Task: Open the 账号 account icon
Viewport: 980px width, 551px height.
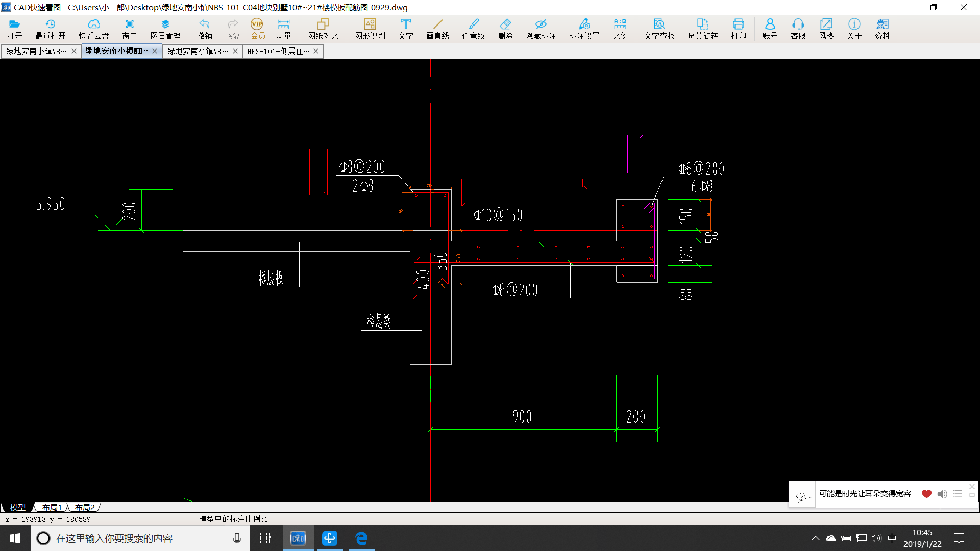Action: pos(770,29)
